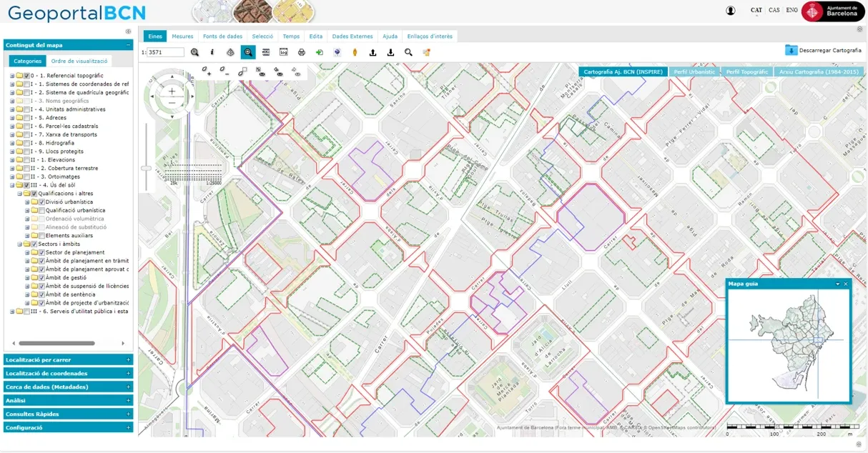Click the 3D view pyramid tool icon
Viewport: 868px width, 453px height.
(x=230, y=52)
